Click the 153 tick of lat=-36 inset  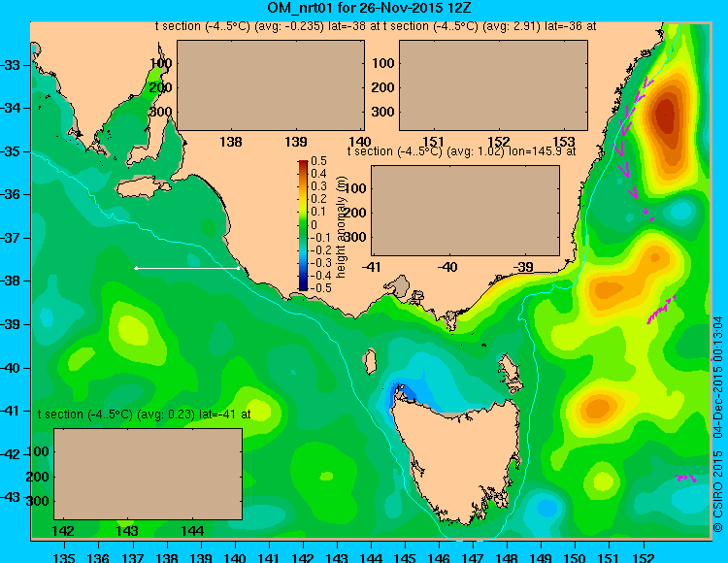[x=564, y=142]
